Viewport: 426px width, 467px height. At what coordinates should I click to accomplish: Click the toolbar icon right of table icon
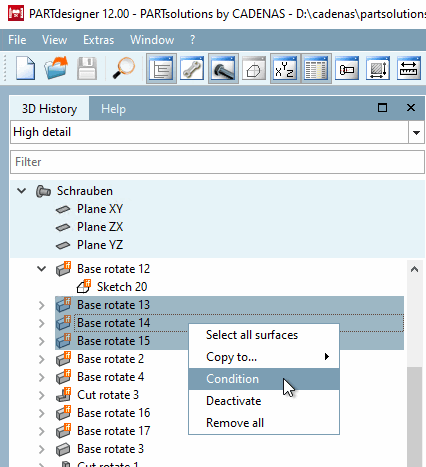pos(347,69)
